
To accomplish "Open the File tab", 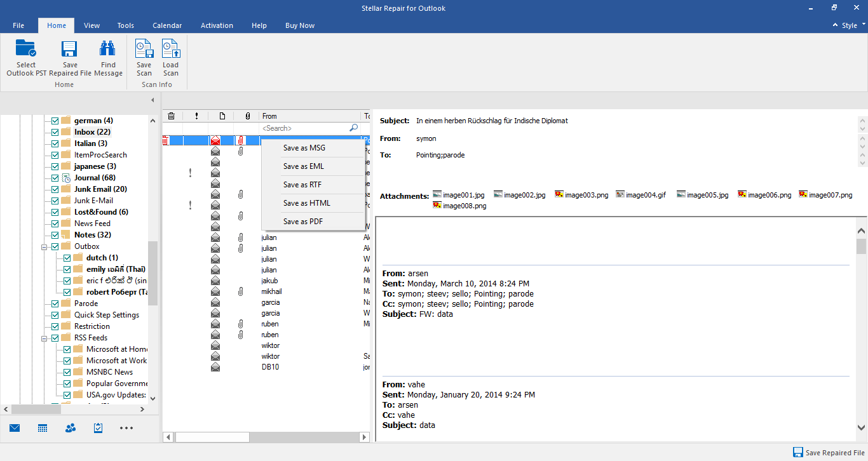I will tap(18, 25).
